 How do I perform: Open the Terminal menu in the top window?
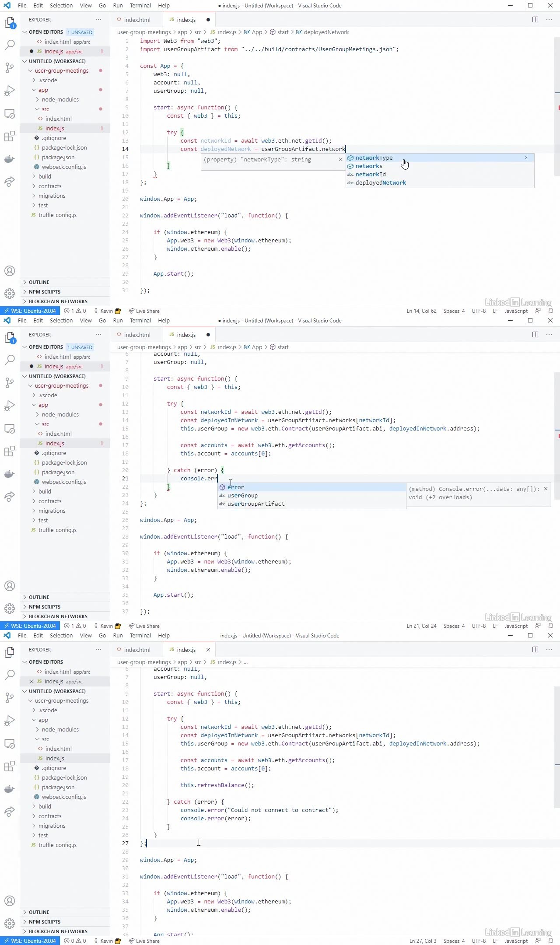140,6
